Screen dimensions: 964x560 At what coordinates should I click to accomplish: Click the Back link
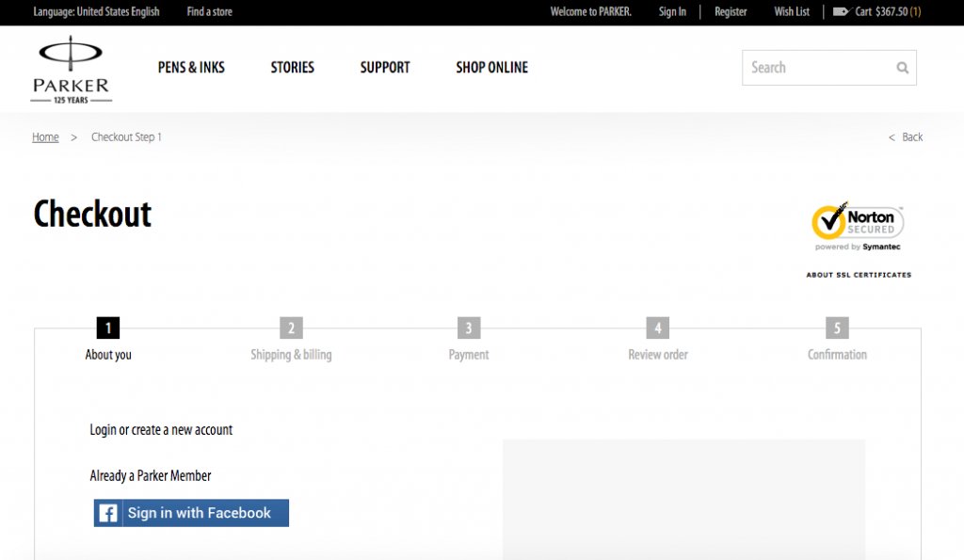[906, 136]
